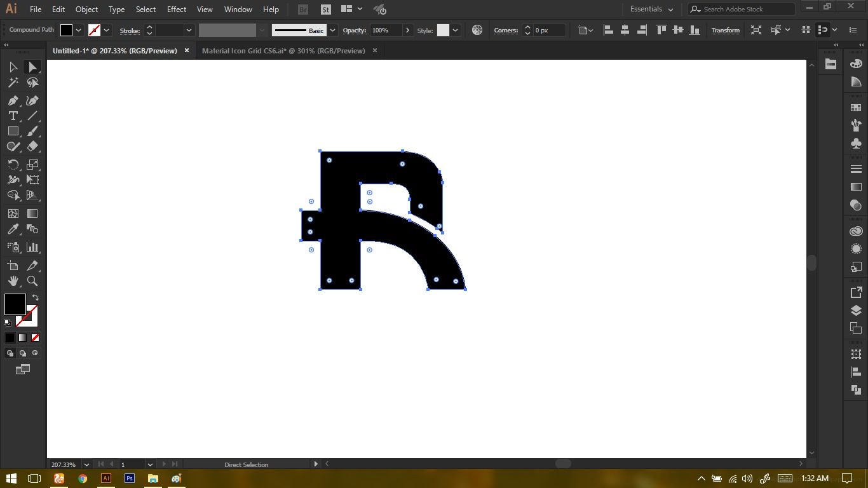Open the Effect menu
Screen dimensions: 868x488
[177, 10]
